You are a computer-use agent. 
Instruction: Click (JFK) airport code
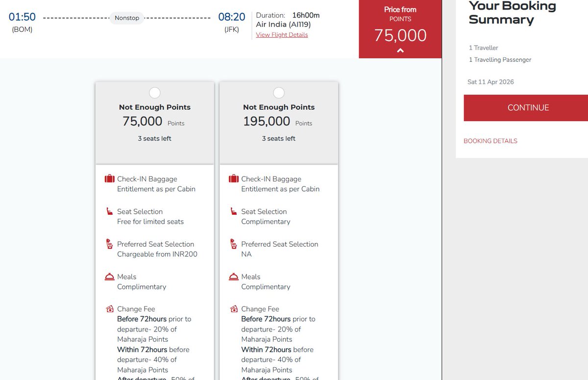click(x=232, y=29)
